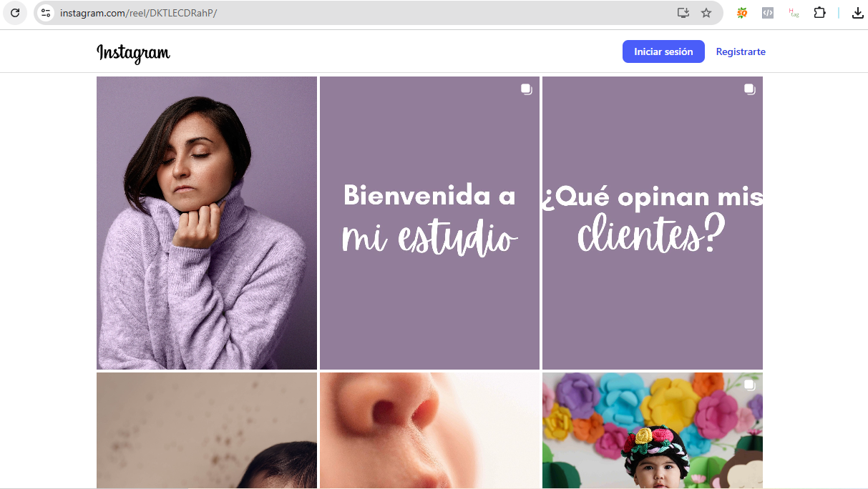
Task: Click the Iniciar sesión button
Action: (663, 51)
